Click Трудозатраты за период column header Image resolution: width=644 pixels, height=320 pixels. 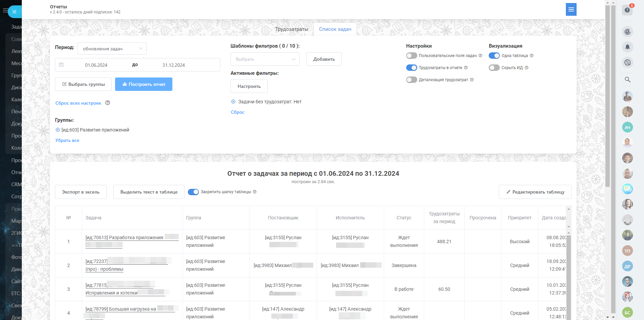[x=444, y=218]
